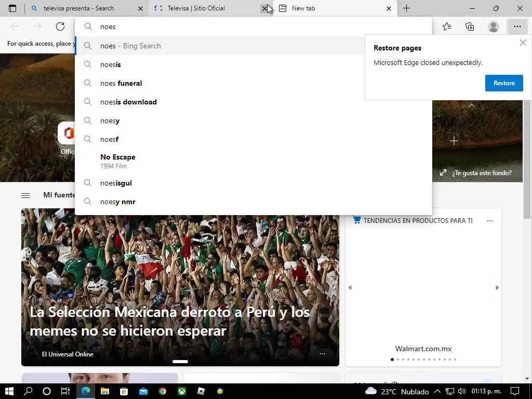The height and width of the screenshot is (399, 532).
Task: Click the clock showing 01:13 p. m.
Action: (x=486, y=392)
